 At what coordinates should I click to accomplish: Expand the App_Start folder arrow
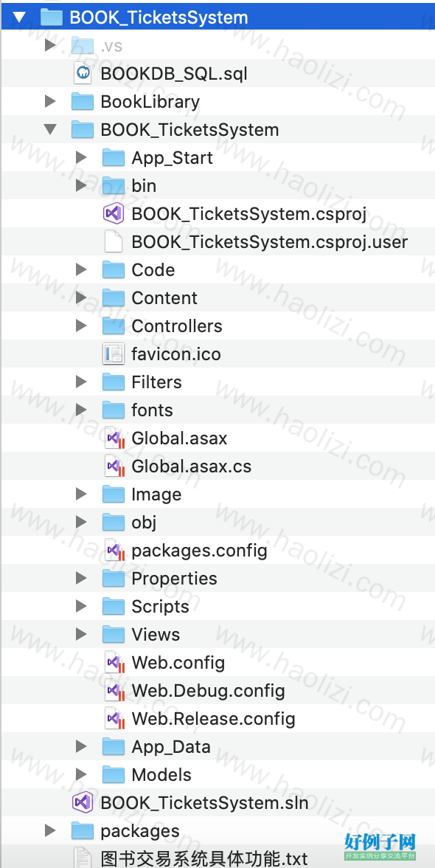pyautogui.click(x=81, y=158)
